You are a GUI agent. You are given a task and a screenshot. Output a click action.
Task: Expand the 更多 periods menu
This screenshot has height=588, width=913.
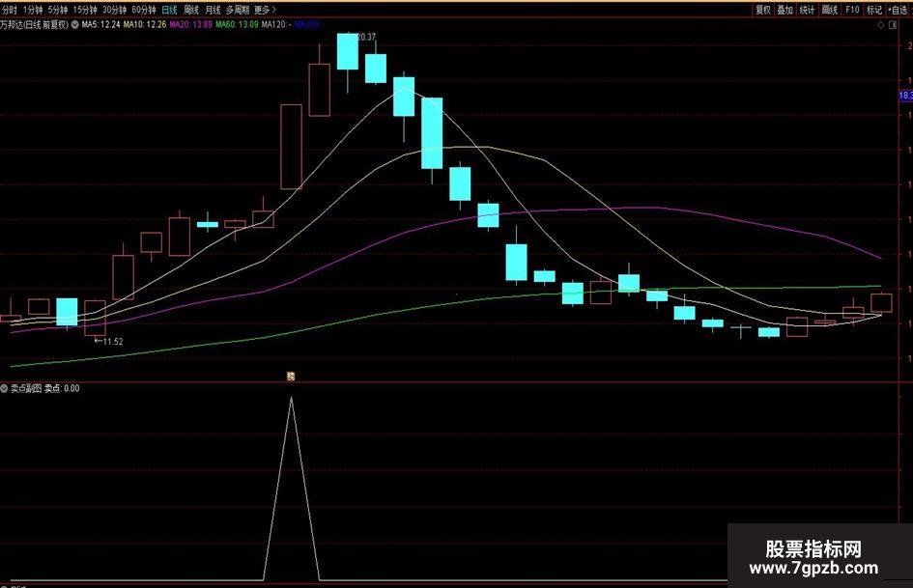pos(265,10)
